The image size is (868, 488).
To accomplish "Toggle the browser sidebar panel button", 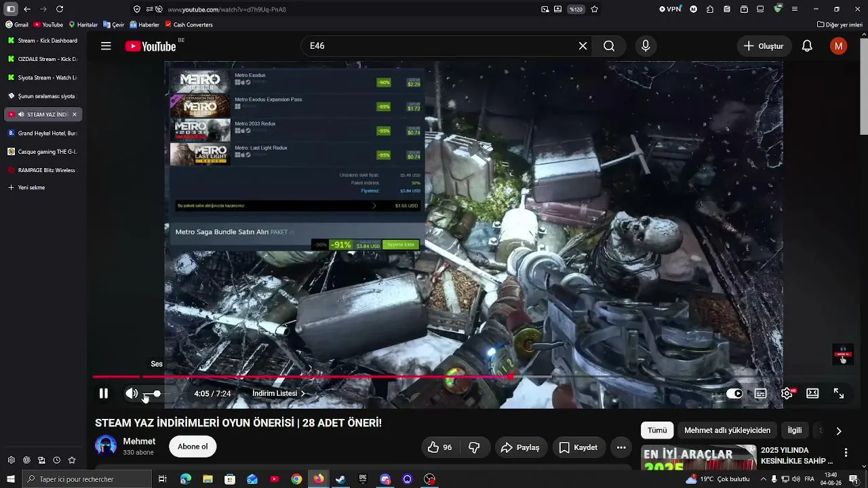I will point(10,9).
